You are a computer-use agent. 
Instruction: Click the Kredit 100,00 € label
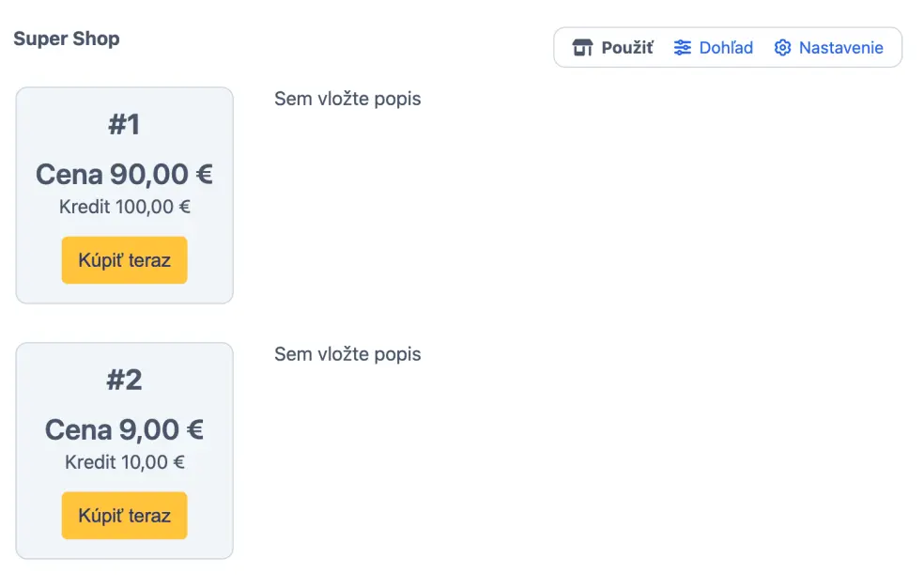[124, 207]
